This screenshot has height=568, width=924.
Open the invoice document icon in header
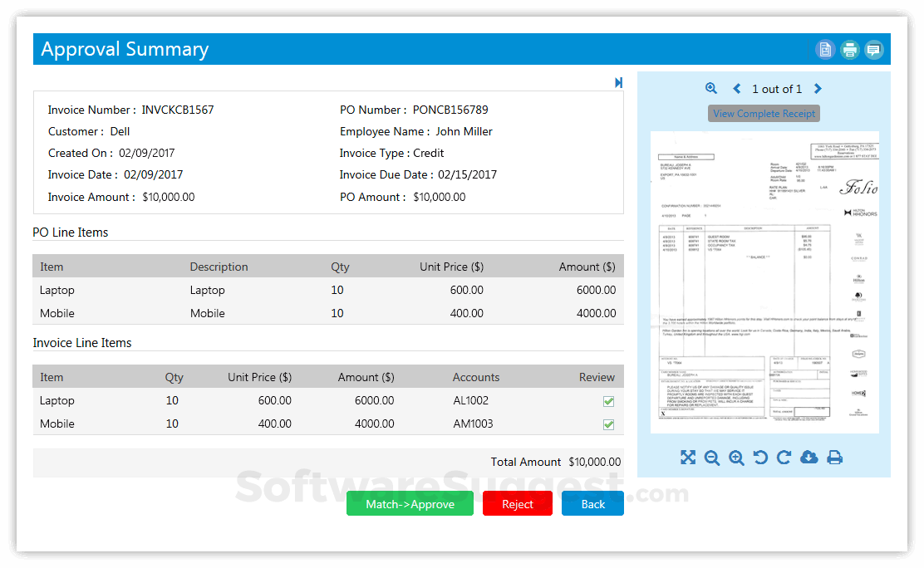tap(824, 49)
